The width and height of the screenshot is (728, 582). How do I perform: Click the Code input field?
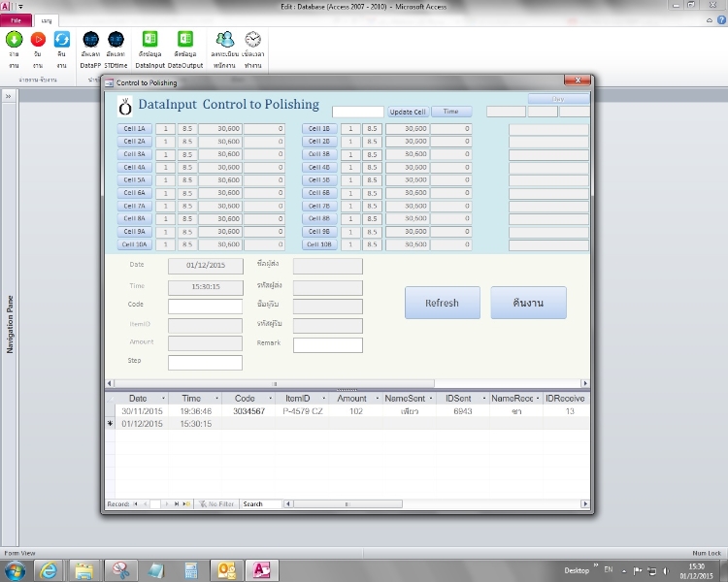point(205,306)
